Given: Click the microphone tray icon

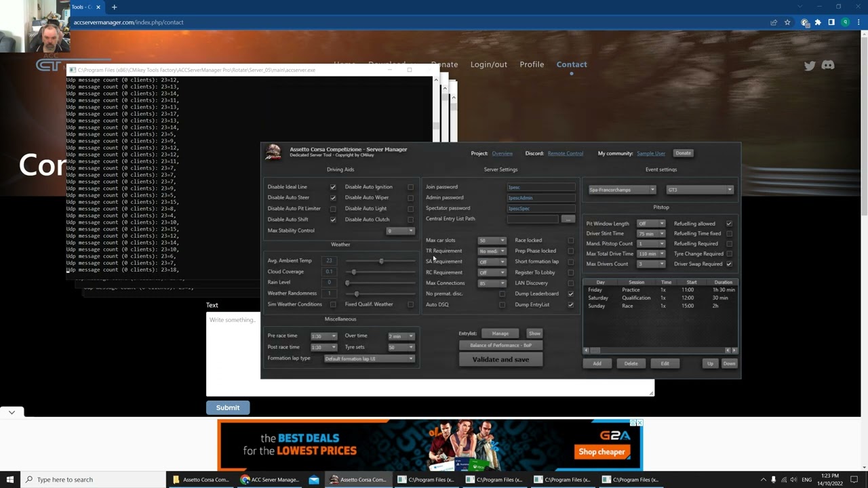Looking at the screenshot, I should coord(774,479).
